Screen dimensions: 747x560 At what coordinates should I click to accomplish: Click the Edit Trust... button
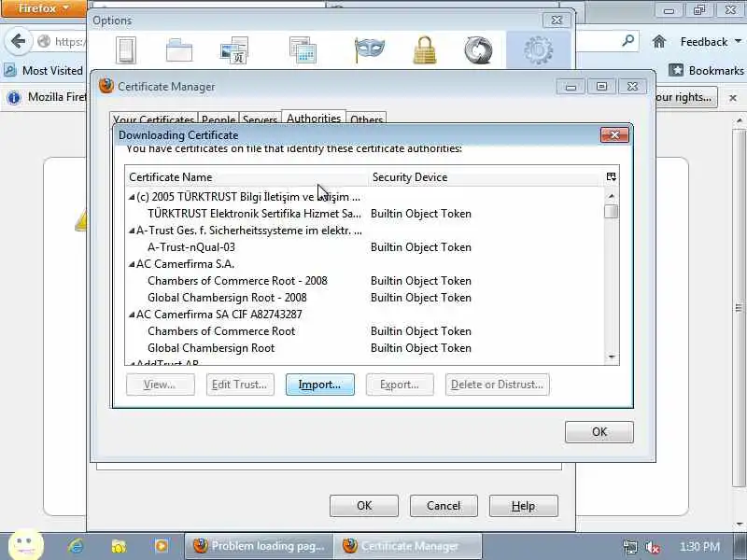tap(240, 385)
